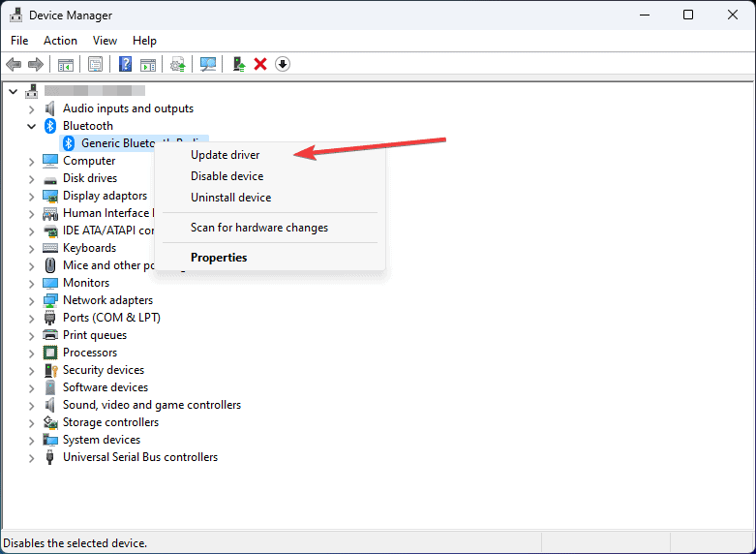Screen dimensions: 756x554
Task: Click the Bluetooth category icon
Action: (x=50, y=126)
